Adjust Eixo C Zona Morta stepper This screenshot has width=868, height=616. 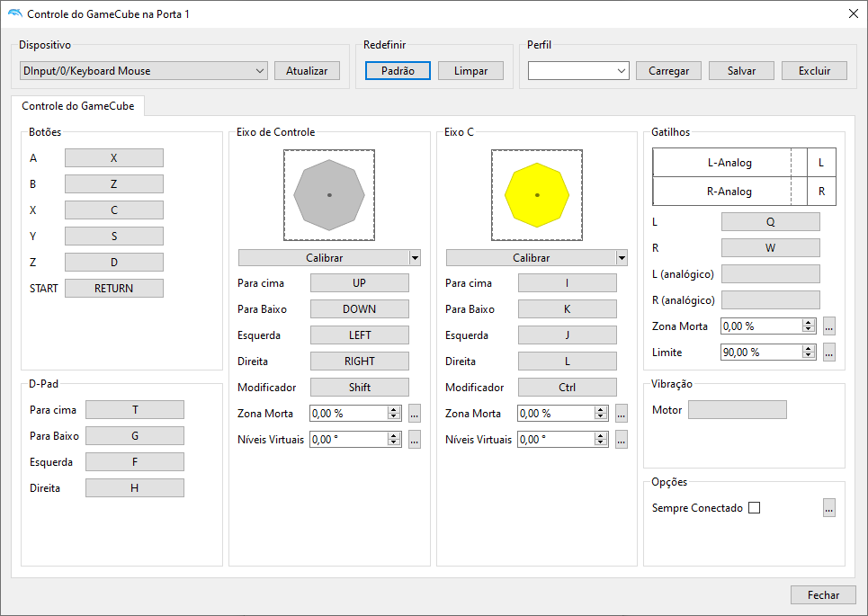(x=601, y=413)
